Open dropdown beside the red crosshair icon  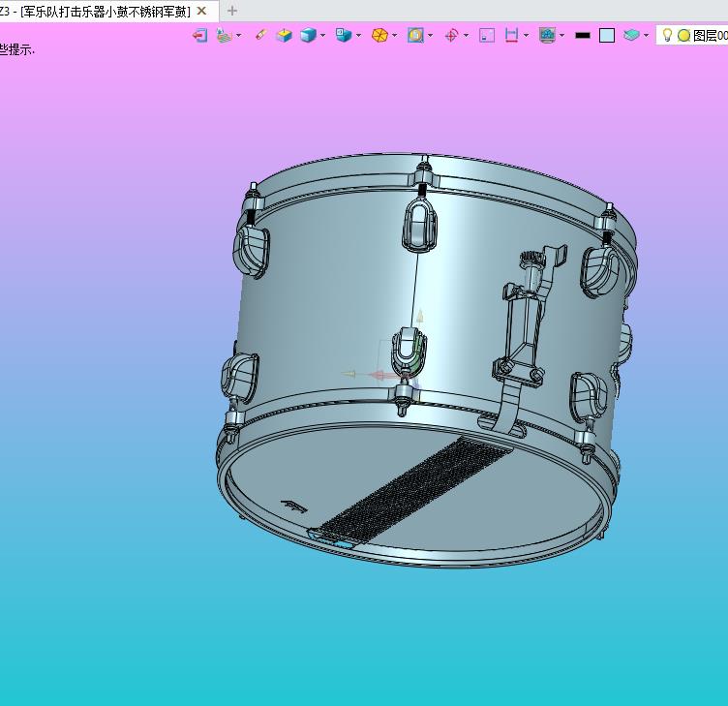point(467,35)
